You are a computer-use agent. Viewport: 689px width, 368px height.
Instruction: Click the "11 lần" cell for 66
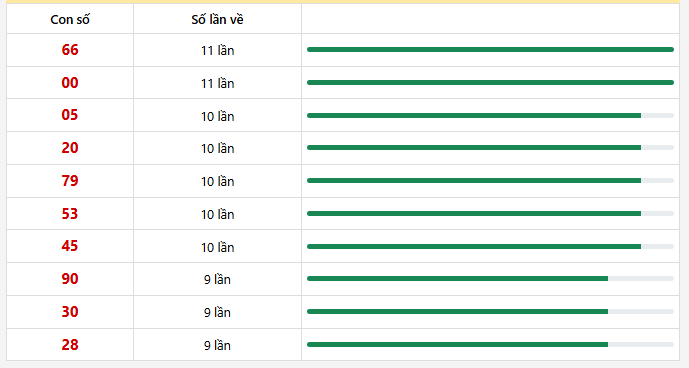pyautogui.click(x=218, y=51)
